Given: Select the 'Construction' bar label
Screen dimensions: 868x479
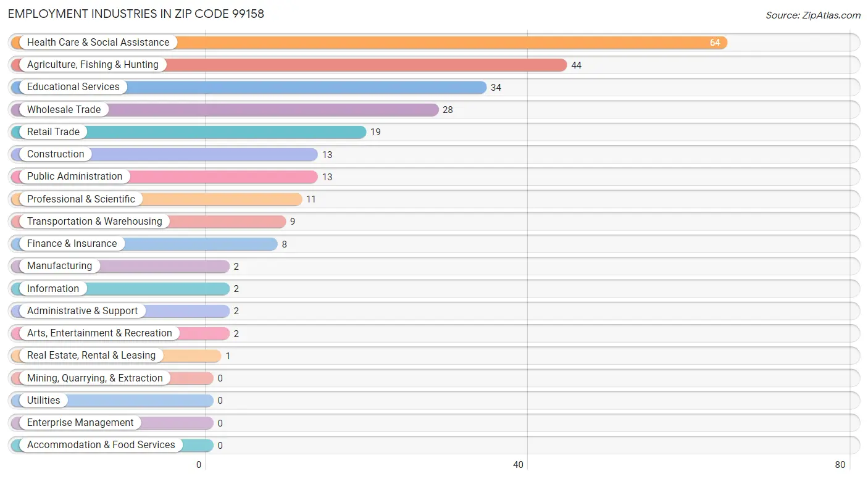Looking at the screenshot, I should [x=56, y=154].
